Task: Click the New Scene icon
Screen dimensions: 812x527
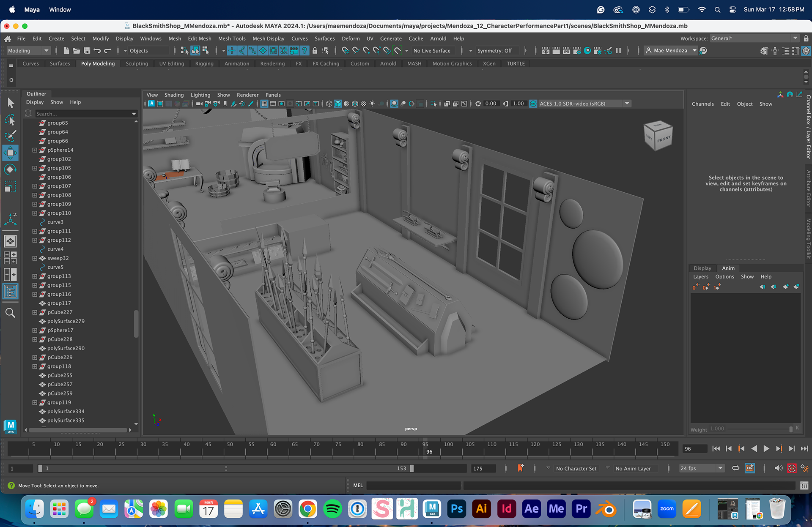Action: point(66,51)
